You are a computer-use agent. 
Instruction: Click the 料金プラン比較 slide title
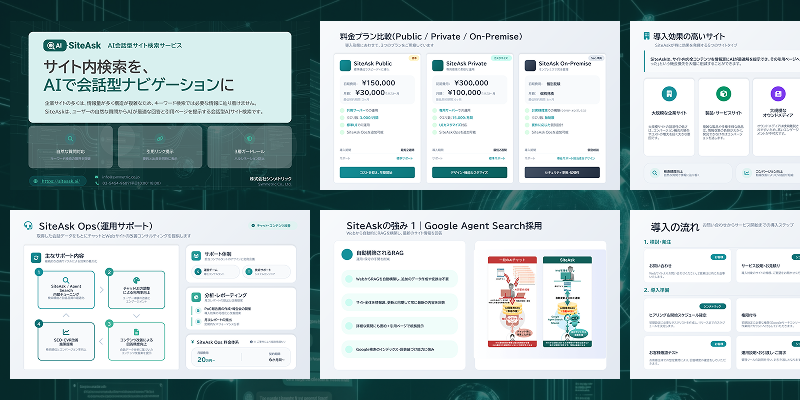coord(431,36)
